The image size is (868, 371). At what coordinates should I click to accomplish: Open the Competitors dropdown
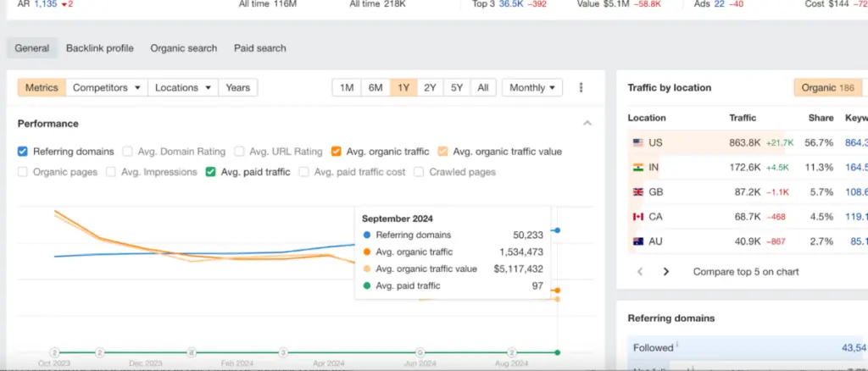[x=105, y=88]
